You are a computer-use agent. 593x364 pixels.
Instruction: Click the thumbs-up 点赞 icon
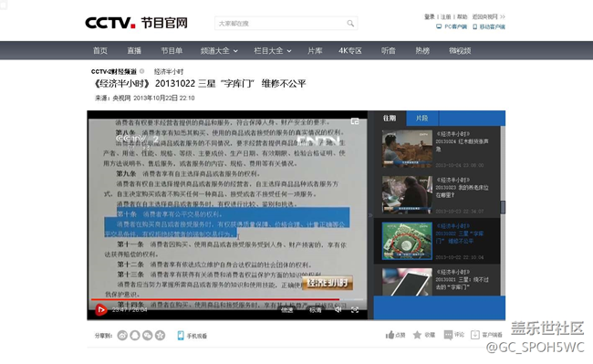pos(390,335)
